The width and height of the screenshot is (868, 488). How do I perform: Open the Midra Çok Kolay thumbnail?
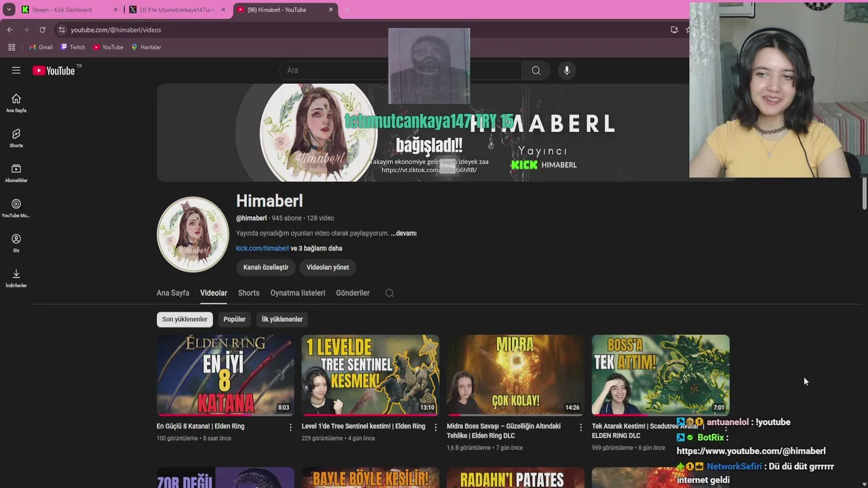[515, 375]
